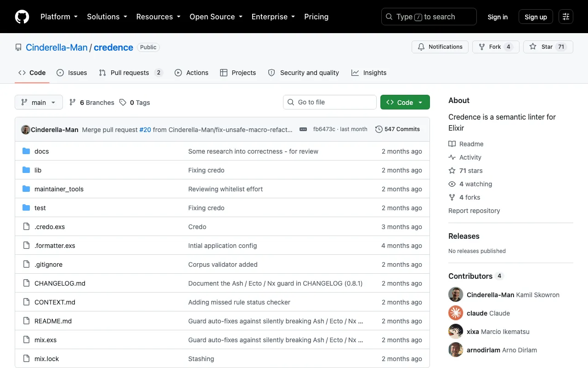View the 6 Branches link
This screenshot has height=368, width=588.
[91, 103]
